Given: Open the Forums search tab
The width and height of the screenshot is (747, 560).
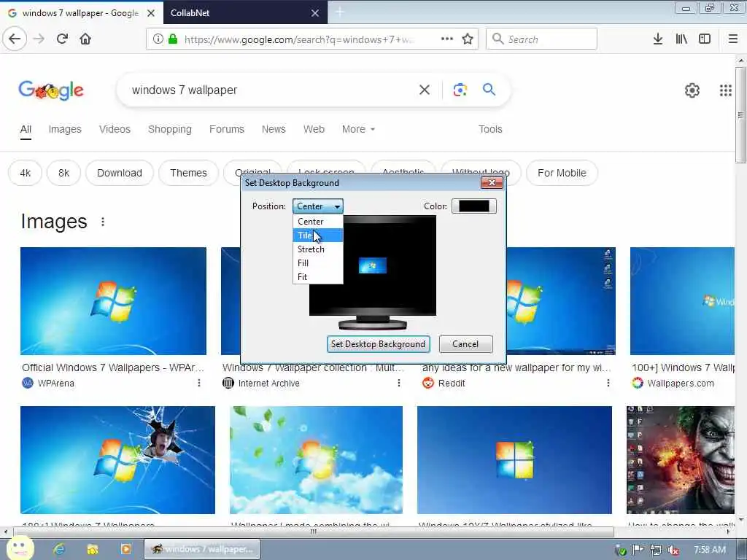Looking at the screenshot, I should tap(226, 129).
